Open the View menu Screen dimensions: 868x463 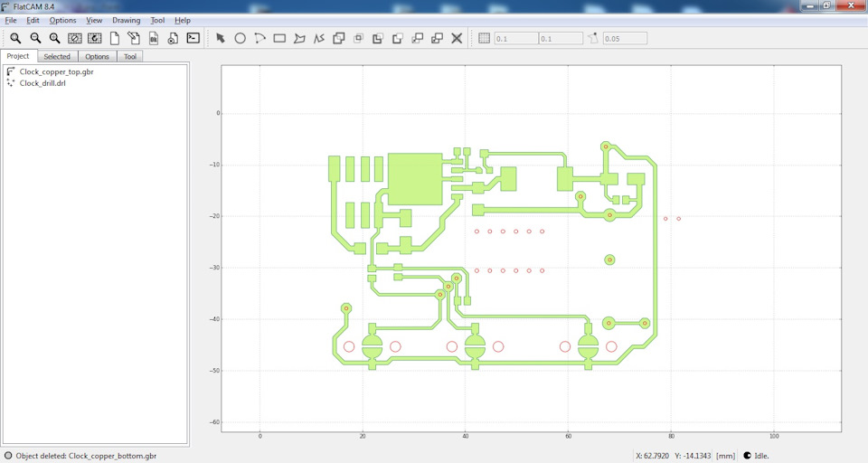pos(94,21)
